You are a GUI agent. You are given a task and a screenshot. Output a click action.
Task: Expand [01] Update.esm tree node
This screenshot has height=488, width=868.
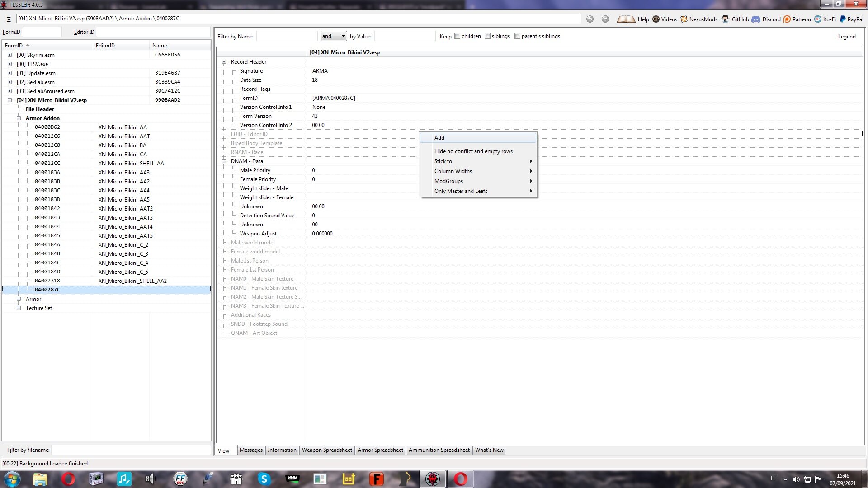click(x=9, y=73)
